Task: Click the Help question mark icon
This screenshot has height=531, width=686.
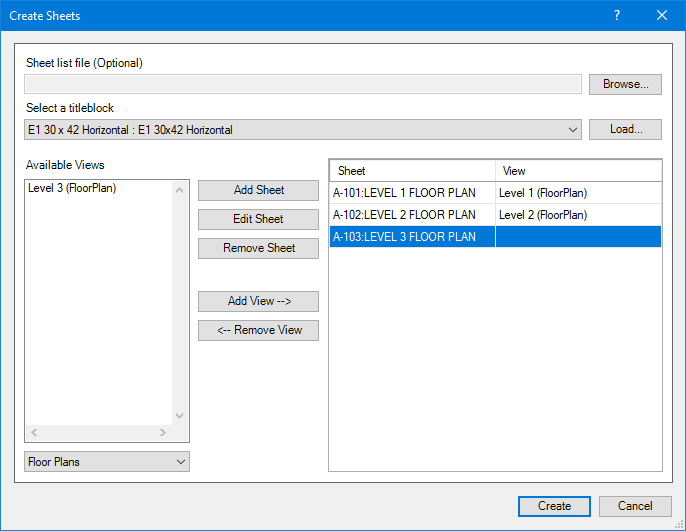Action: [x=617, y=16]
